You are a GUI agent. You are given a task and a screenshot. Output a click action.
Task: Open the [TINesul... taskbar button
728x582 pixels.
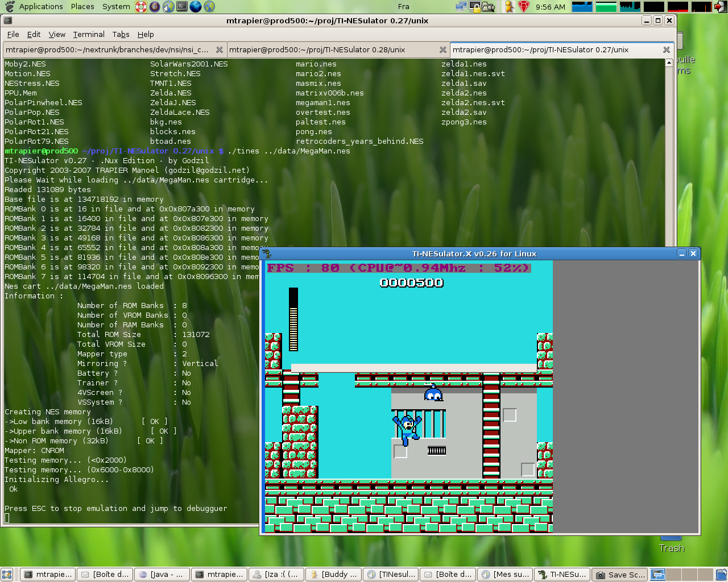391,575
